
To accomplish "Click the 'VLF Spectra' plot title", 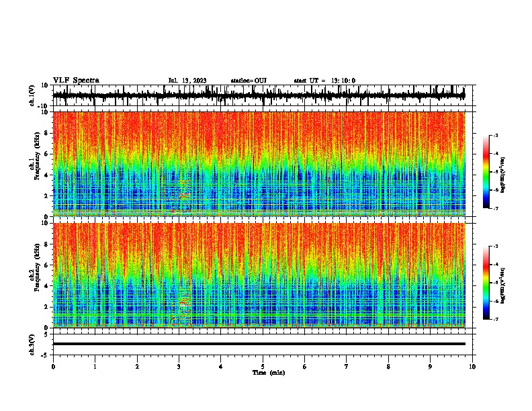I will pyautogui.click(x=76, y=80).
